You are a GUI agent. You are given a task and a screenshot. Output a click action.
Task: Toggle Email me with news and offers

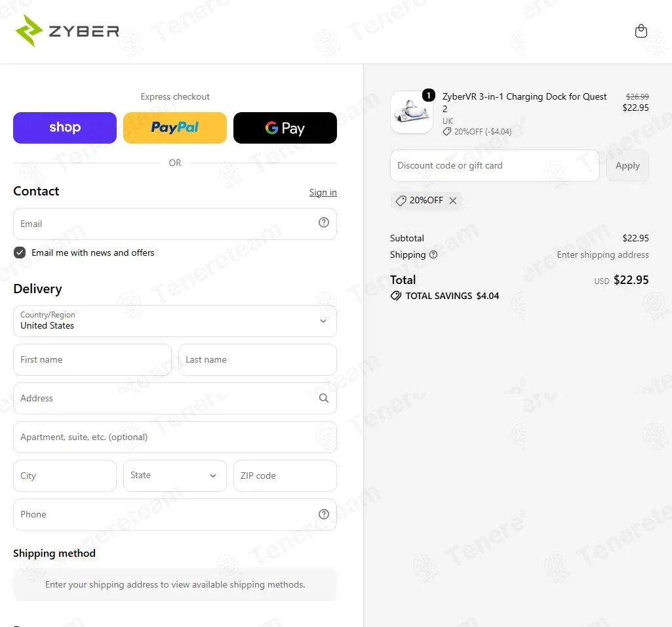[x=19, y=253]
